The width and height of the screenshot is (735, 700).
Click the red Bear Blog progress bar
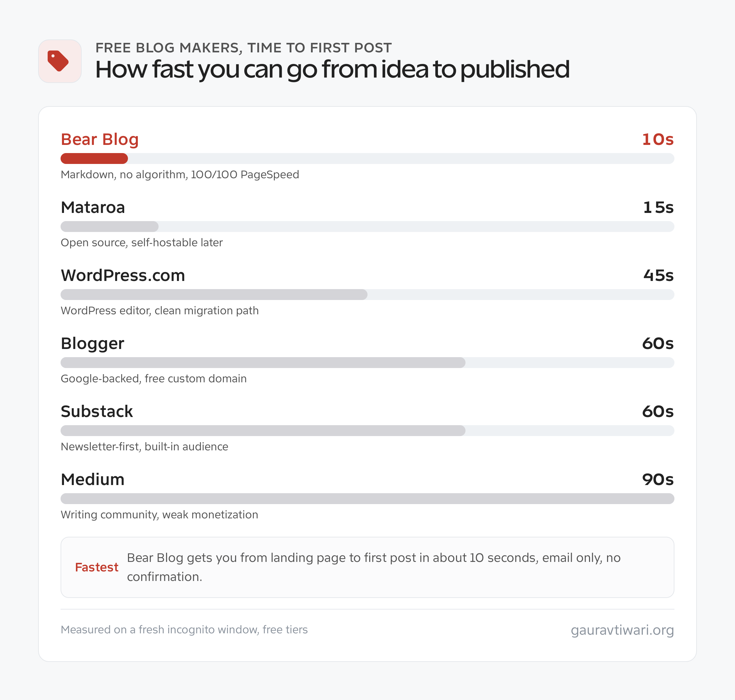pos(94,159)
